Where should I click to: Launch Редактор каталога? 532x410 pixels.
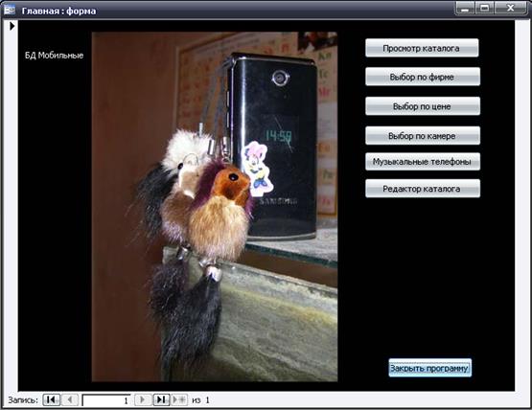click(423, 188)
